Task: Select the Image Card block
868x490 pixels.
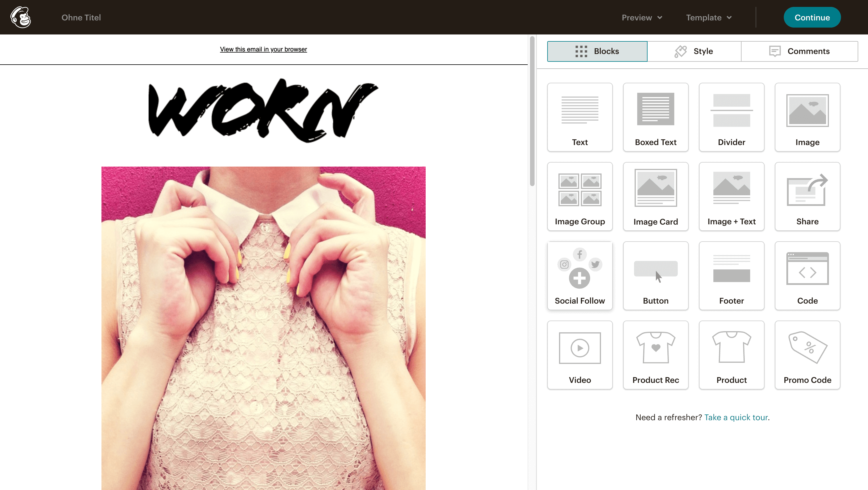Action: [x=655, y=196]
